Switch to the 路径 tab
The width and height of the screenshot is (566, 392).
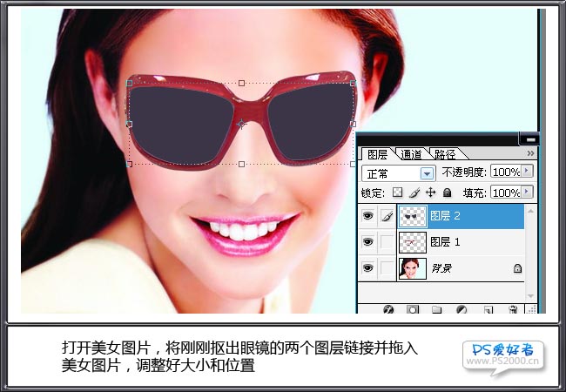coord(445,154)
